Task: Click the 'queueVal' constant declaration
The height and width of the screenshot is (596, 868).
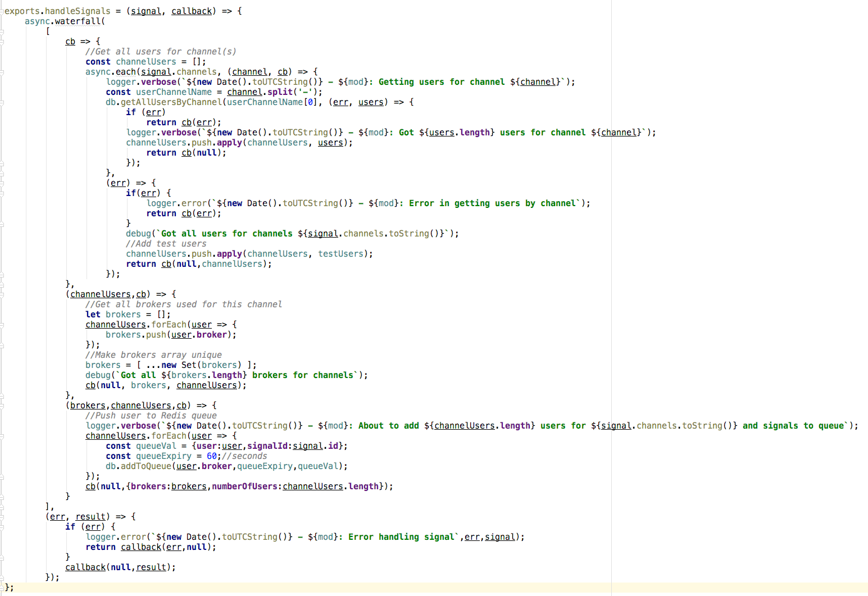Action: (156, 446)
